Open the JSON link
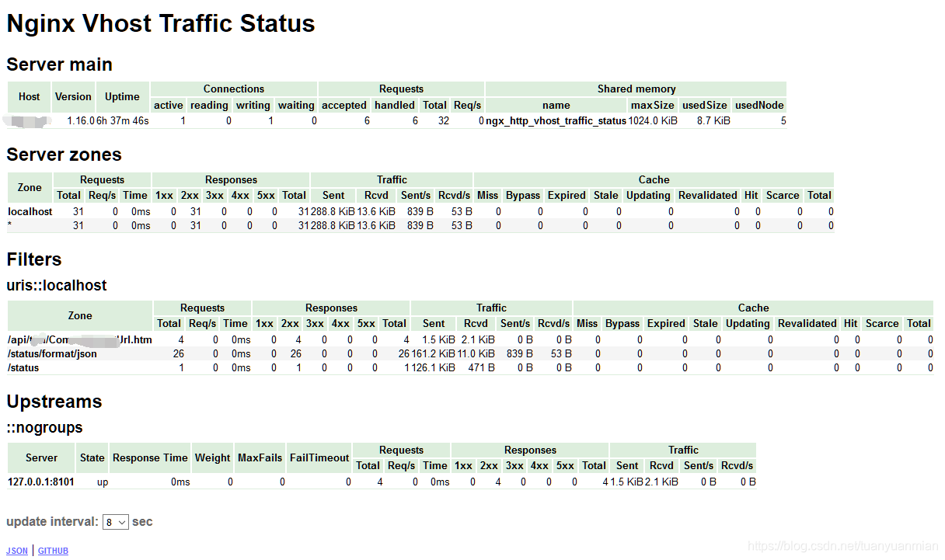945x560 pixels. pyautogui.click(x=17, y=551)
